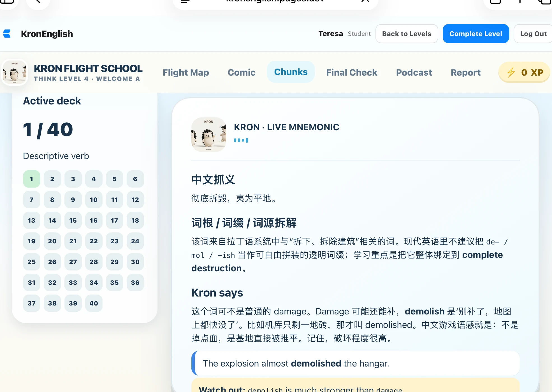Select deck card 13
The image size is (552, 392).
[x=32, y=220]
